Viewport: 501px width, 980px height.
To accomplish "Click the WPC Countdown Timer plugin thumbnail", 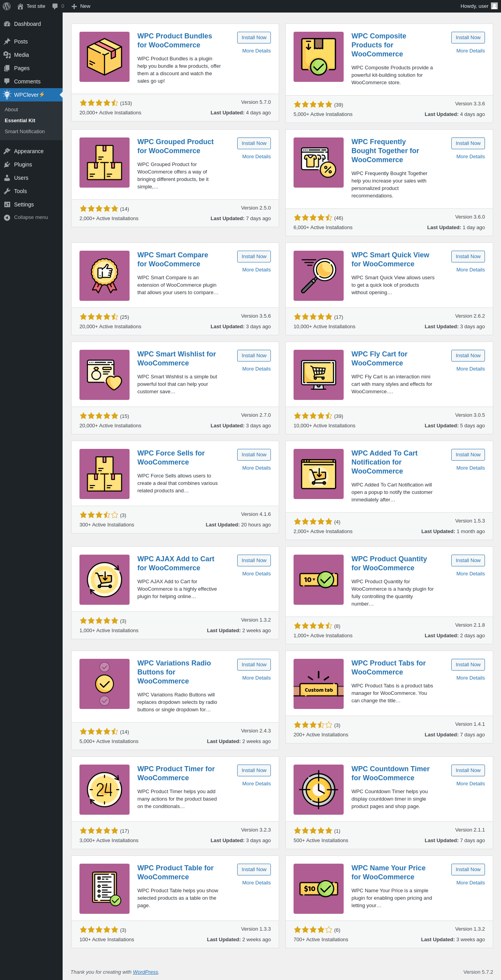I will (319, 790).
